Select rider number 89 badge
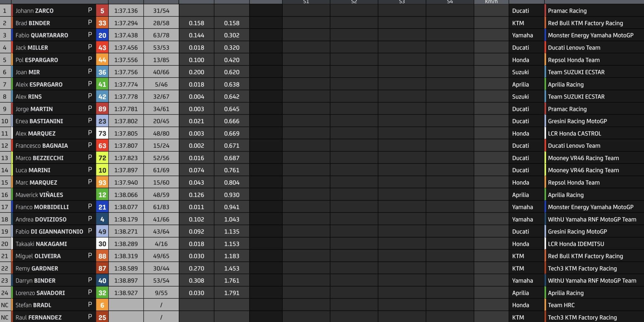The image size is (644, 322). pos(102,109)
